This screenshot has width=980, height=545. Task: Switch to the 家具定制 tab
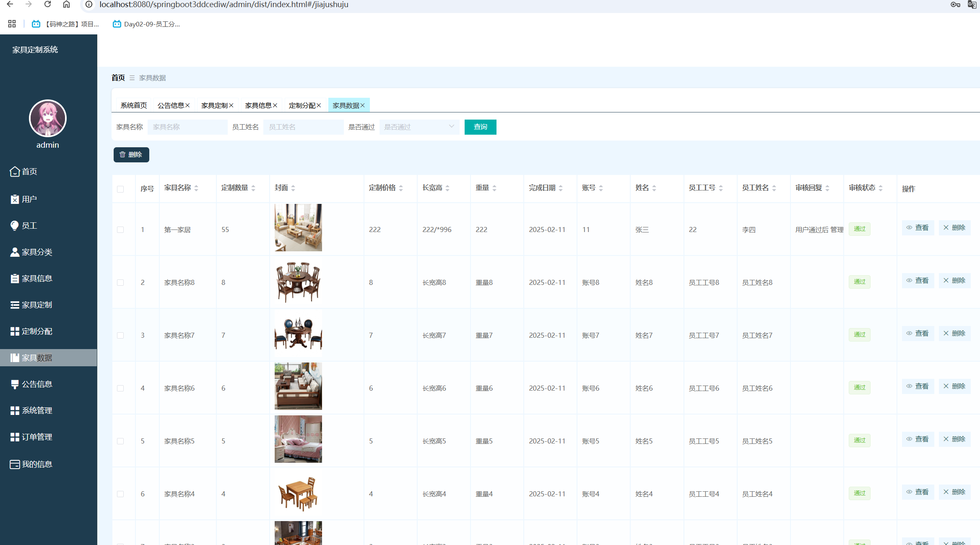(x=214, y=105)
